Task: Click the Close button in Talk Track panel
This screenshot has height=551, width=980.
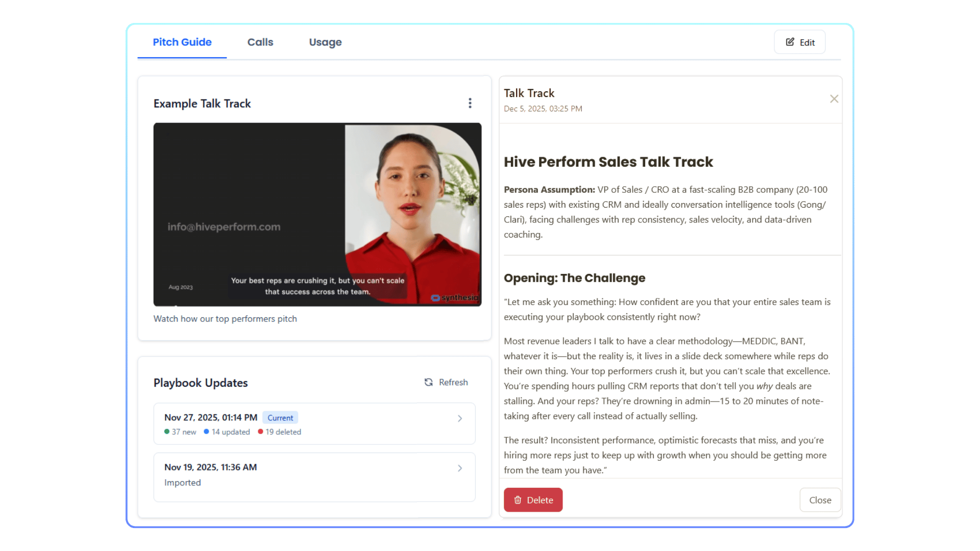Action: pyautogui.click(x=820, y=500)
